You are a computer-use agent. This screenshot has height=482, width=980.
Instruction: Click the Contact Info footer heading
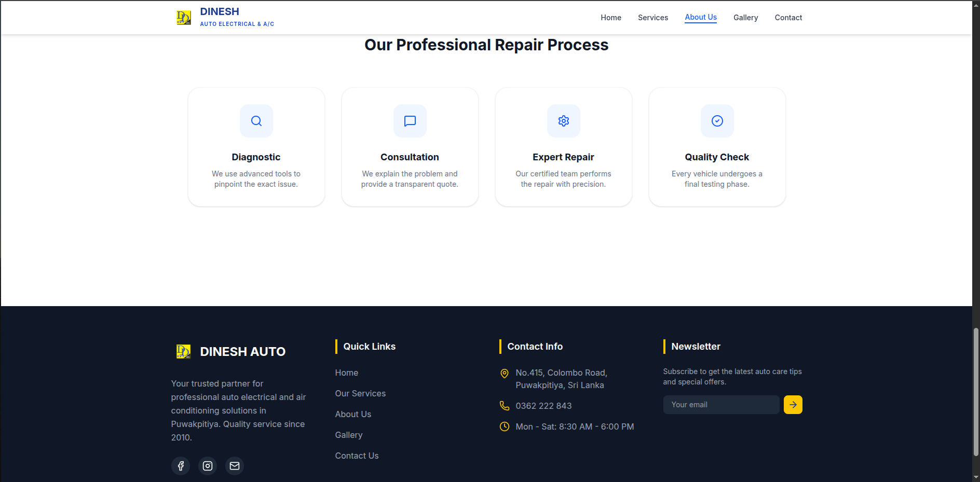[x=535, y=347]
